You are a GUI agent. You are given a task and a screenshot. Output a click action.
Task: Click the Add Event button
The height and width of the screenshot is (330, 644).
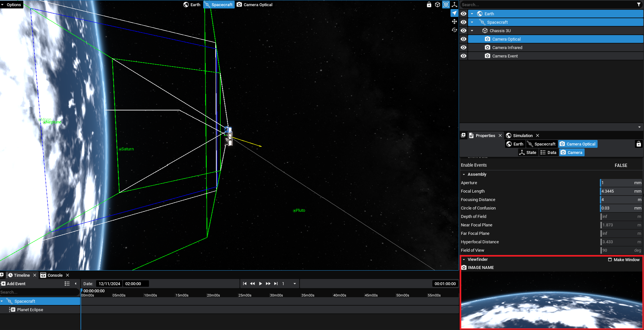coord(13,284)
